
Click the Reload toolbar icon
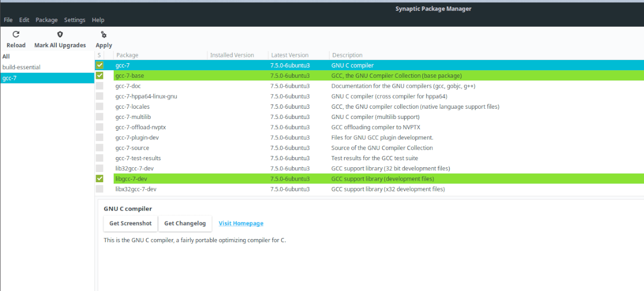16,34
